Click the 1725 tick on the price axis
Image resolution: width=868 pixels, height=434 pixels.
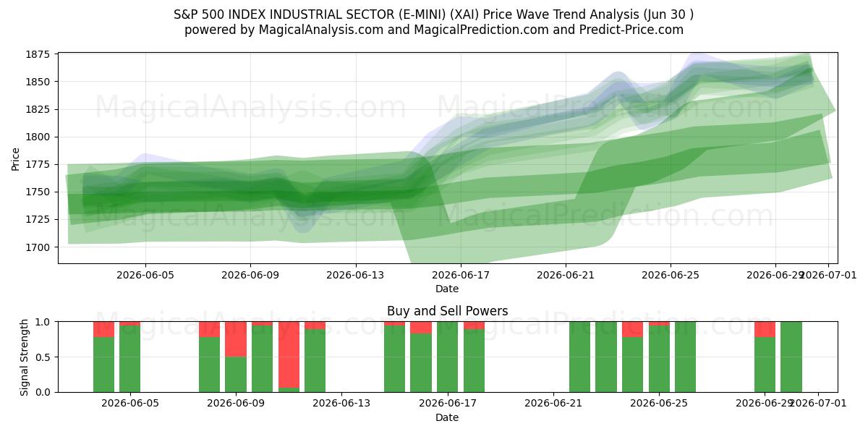tap(38, 219)
